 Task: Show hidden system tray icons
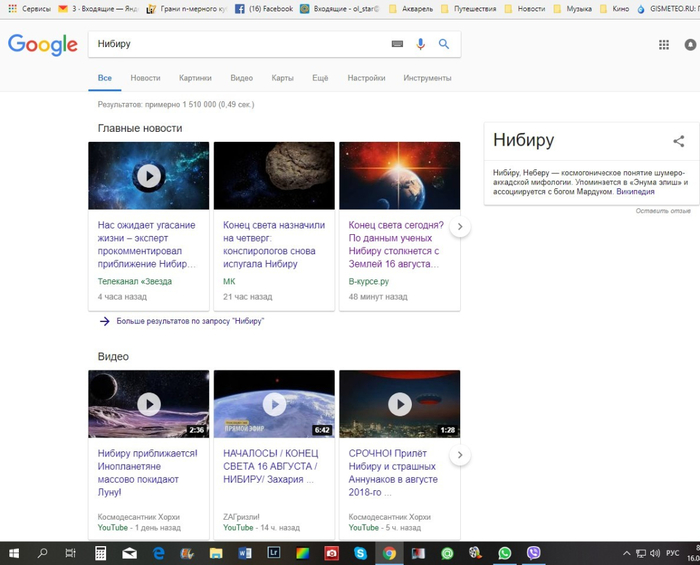(627, 553)
